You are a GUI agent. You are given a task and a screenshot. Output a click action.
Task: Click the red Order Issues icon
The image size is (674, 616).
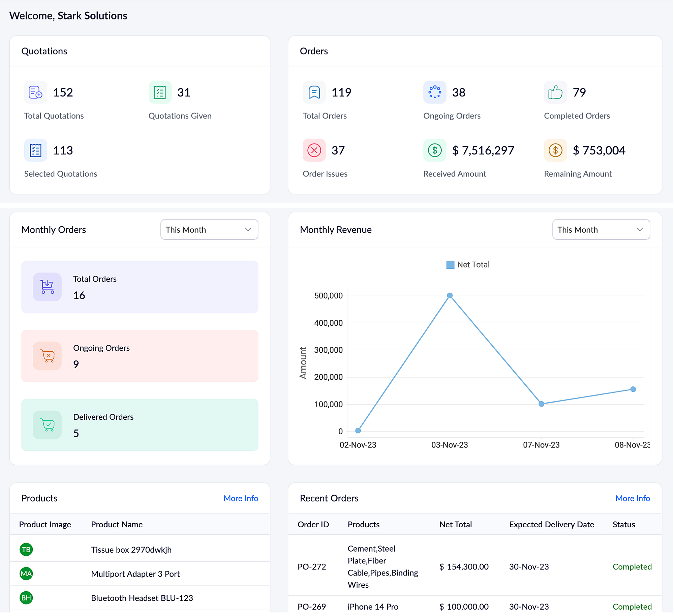point(314,150)
